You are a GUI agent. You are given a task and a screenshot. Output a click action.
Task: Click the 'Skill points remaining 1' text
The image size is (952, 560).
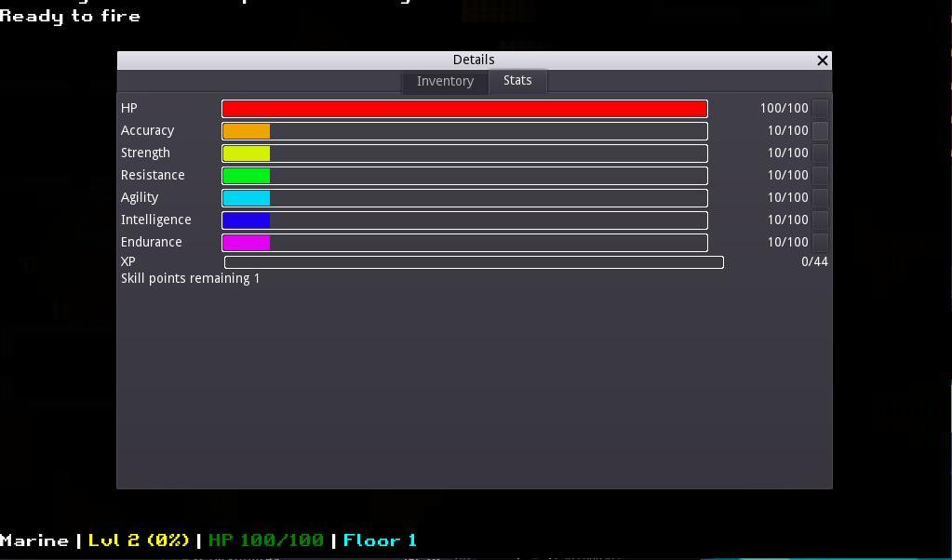coord(190,278)
